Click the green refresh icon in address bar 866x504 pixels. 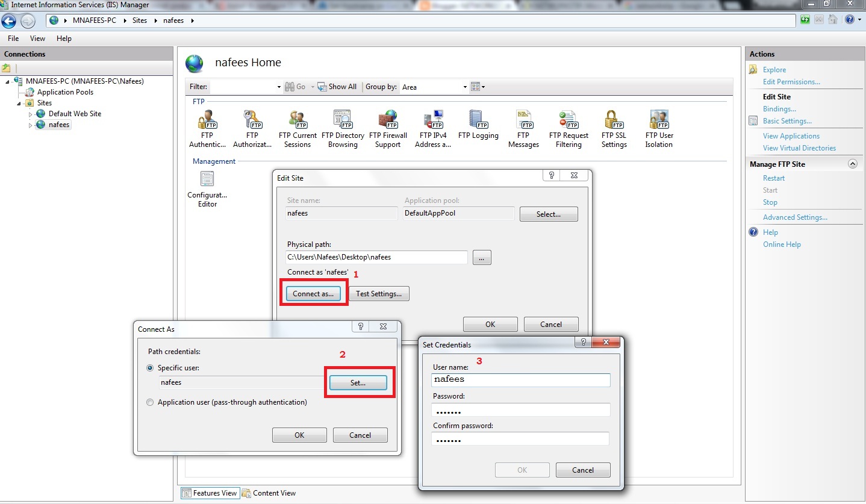point(805,20)
